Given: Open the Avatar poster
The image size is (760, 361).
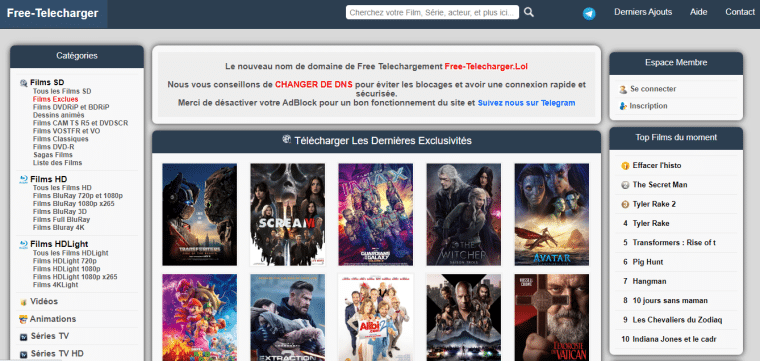Looking at the screenshot, I should (552, 215).
